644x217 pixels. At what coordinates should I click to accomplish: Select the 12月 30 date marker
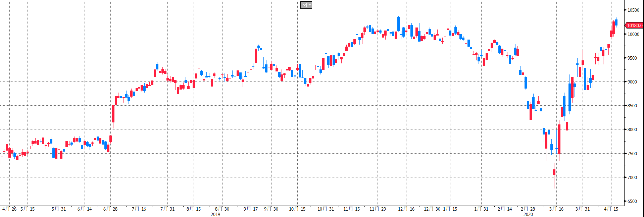click(432, 209)
